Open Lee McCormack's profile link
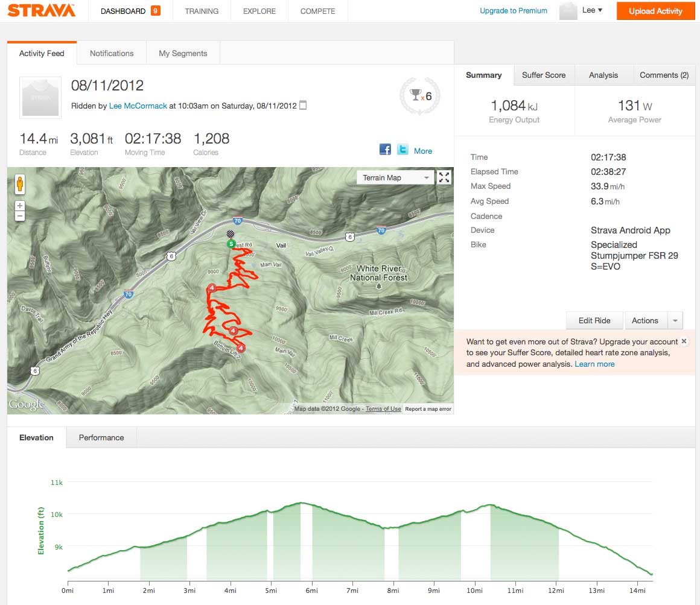Viewport: 700px width, 605px height. point(138,106)
